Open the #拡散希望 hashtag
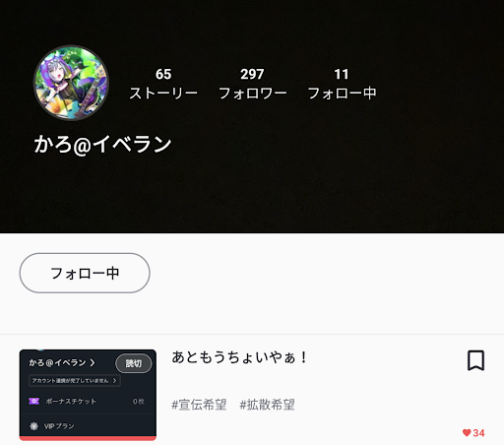Viewport: 504px width, 445px height. 267,405
